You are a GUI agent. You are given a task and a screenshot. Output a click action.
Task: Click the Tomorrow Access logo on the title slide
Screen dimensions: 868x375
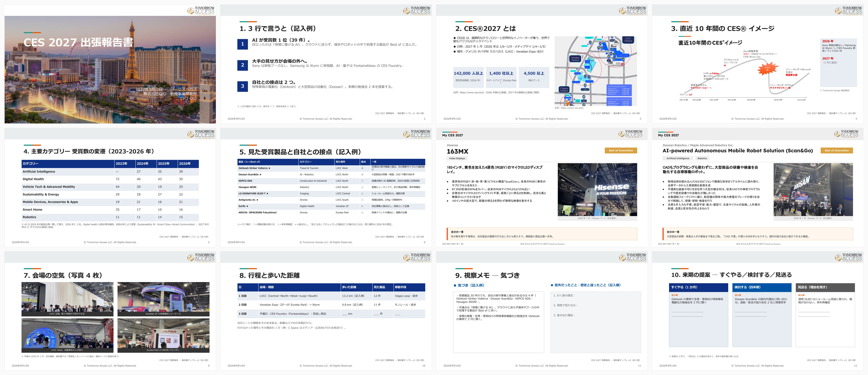tap(201, 10)
